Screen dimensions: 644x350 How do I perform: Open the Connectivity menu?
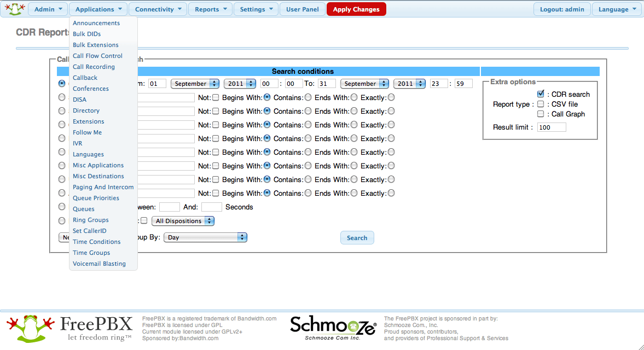[158, 9]
